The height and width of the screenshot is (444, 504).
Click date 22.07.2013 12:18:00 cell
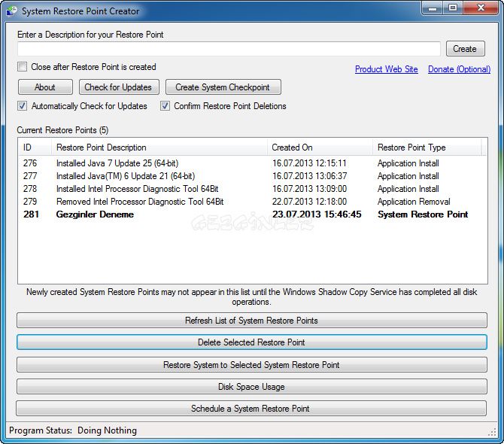(x=309, y=202)
